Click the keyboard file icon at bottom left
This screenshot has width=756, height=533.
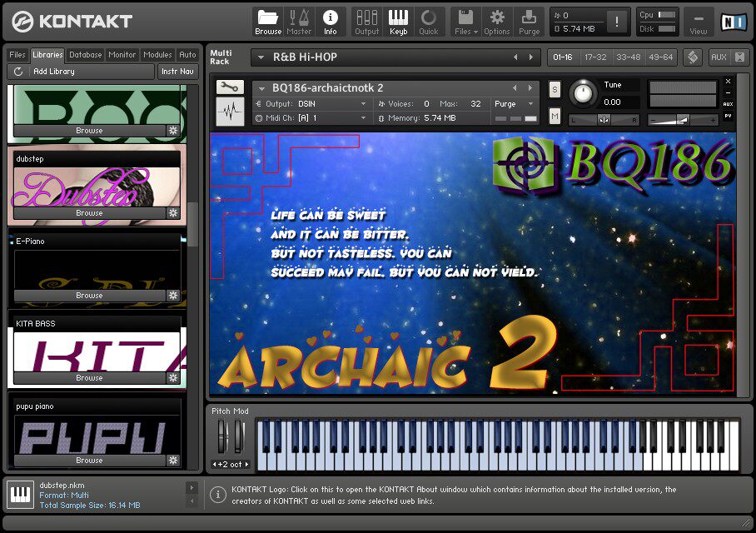(x=20, y=495)
